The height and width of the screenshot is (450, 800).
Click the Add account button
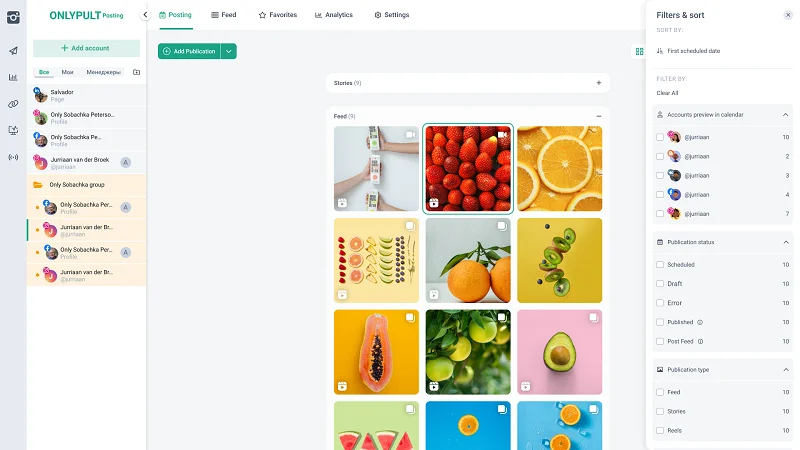tap(86, 48)
